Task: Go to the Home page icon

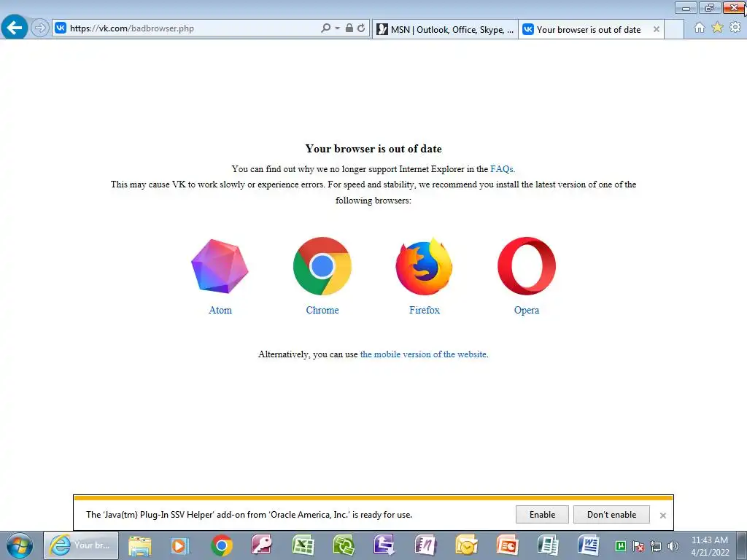Action: click(x=700, y=28)
